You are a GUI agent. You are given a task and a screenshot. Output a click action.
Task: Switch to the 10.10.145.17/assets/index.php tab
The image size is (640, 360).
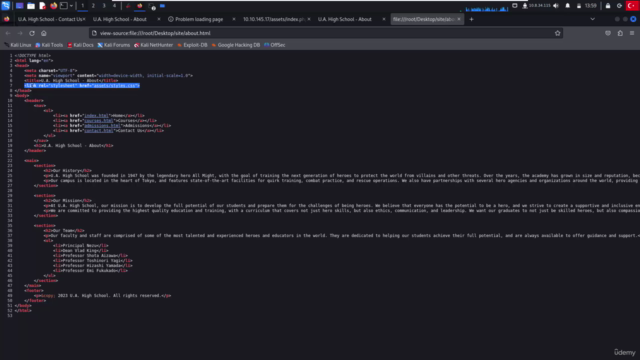point(273,19)
